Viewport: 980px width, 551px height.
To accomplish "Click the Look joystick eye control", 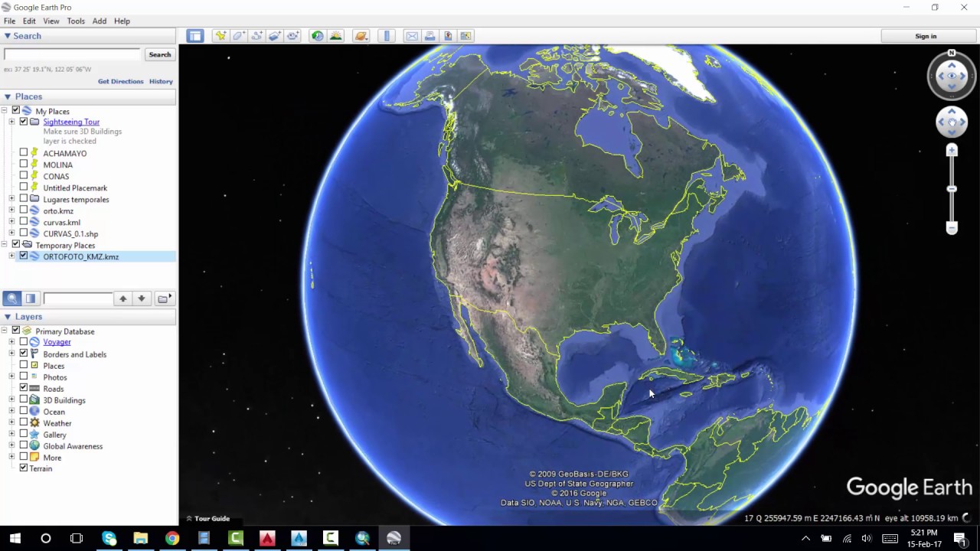I will [952, 76].
